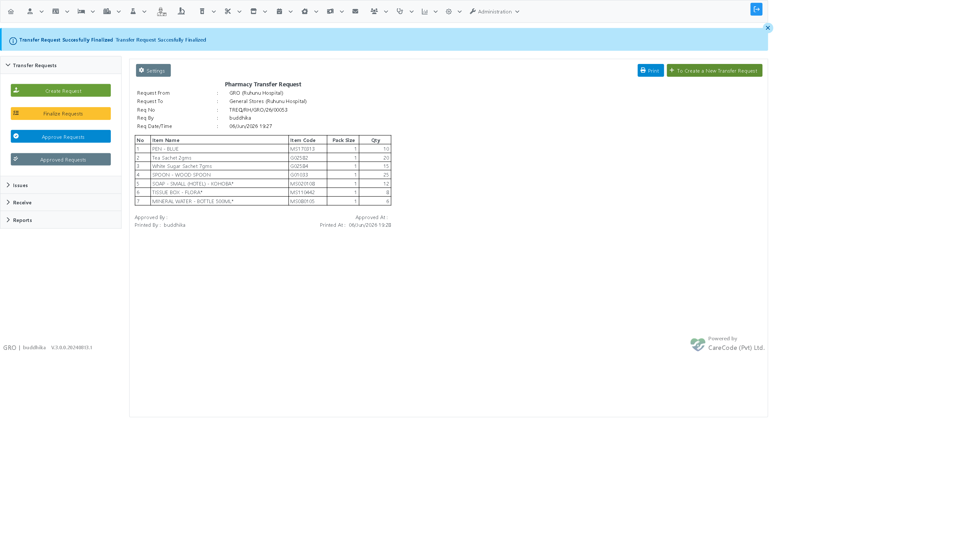Click the Finalize Requests button

[x=61, y=113]
